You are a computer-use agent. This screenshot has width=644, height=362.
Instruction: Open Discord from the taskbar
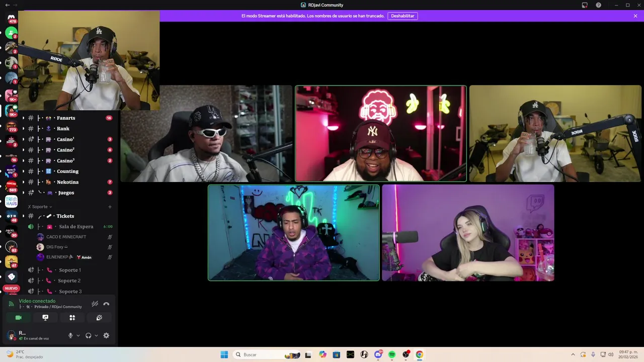click(x=378, y=354)
